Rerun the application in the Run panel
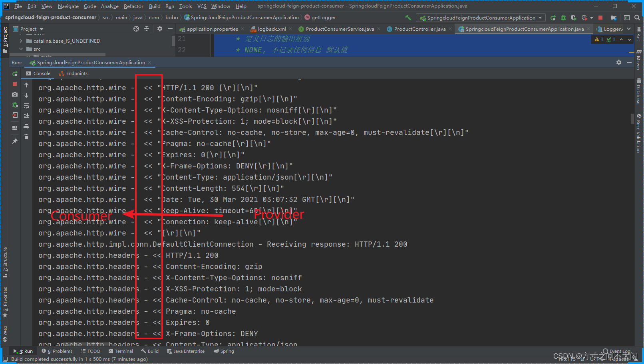 (x=15, y=74)
